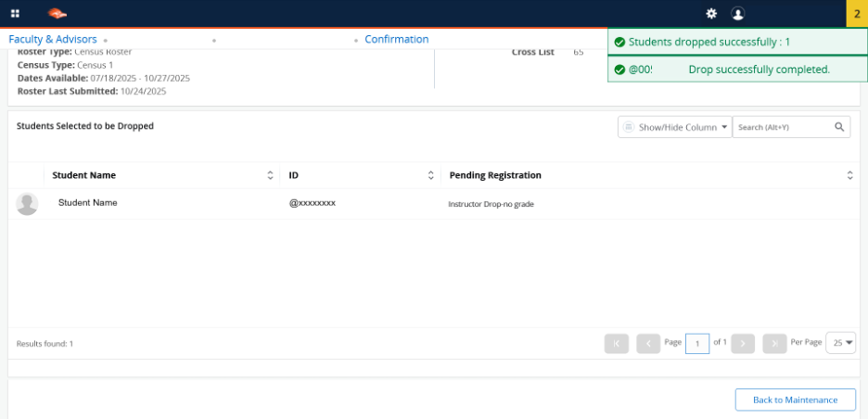868x419 pixels.
Task: Open the settings gear icon
Action: (x=711, y=14)
